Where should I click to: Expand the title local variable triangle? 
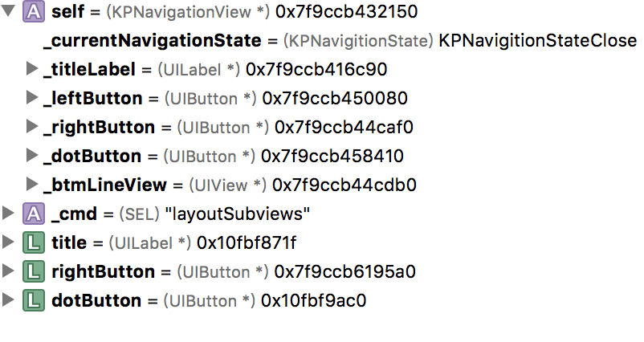(x=8, y=242)
